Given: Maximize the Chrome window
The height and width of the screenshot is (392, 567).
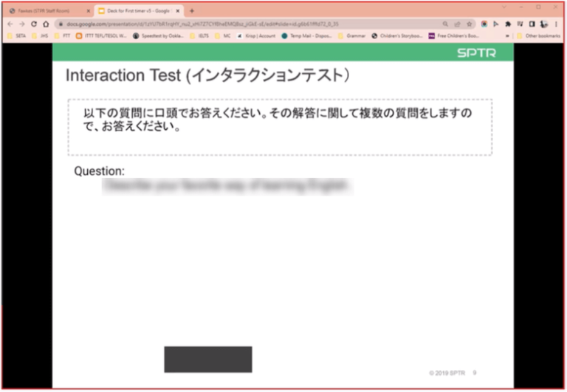Looking at the screenshot, I should (x=538, y=7).
